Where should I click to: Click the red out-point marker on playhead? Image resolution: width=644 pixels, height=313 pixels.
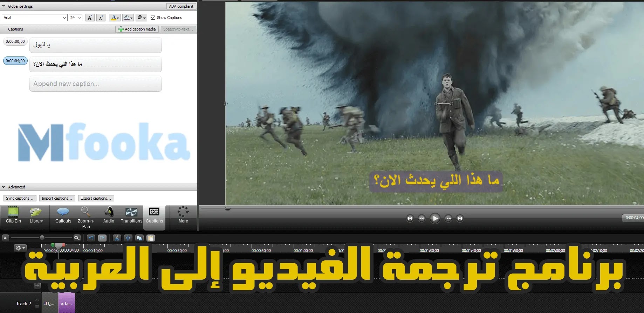click(63, 245)
